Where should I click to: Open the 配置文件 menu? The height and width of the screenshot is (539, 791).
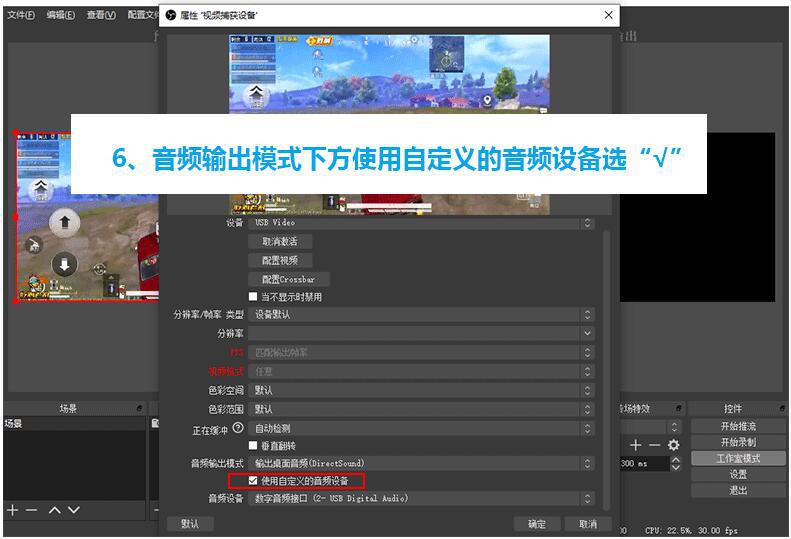tap(142, 15)
